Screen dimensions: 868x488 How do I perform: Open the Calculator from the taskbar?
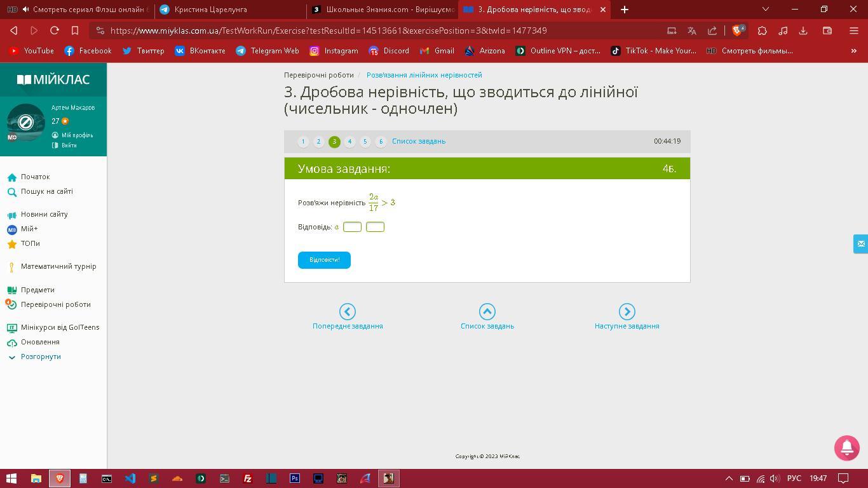[83, 478]
